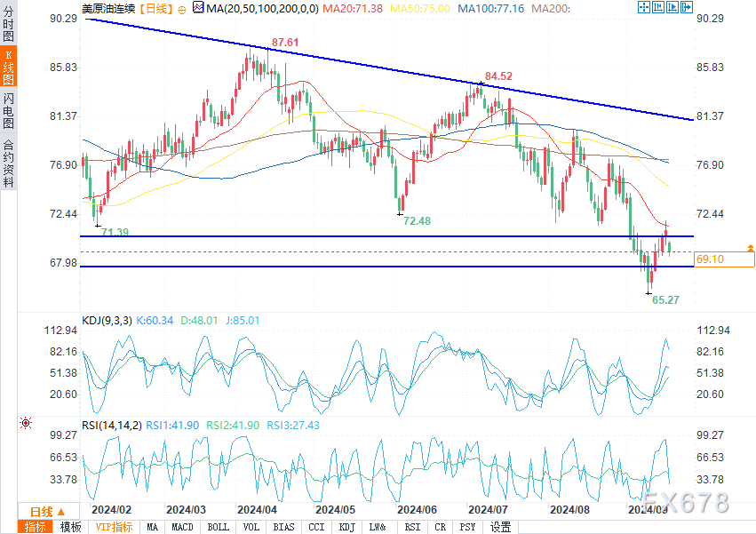Select 闪电图 in the left sidebar

8,115
